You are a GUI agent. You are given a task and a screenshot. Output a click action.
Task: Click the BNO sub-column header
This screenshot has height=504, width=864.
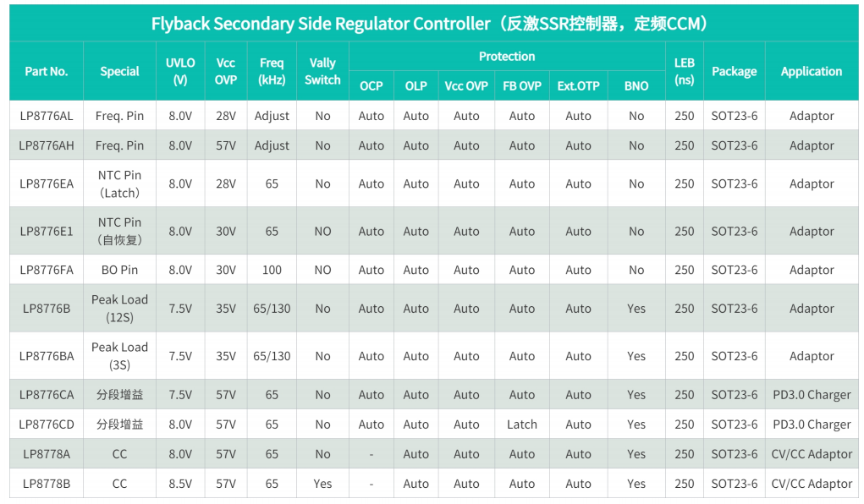point(636,86)
